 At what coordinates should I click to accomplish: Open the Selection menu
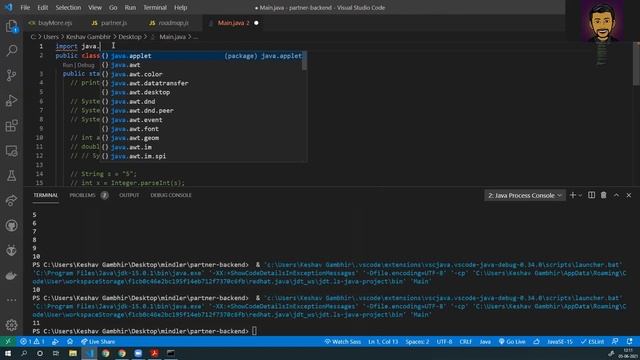point(68,7)
